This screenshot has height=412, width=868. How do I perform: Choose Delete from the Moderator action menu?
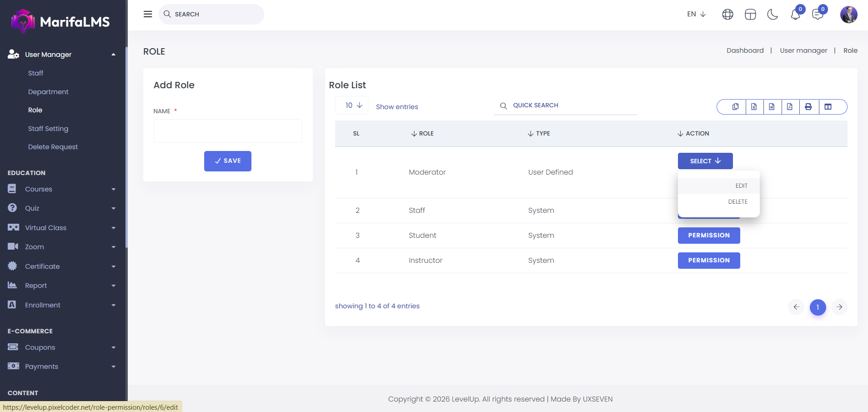coord(738,202)
